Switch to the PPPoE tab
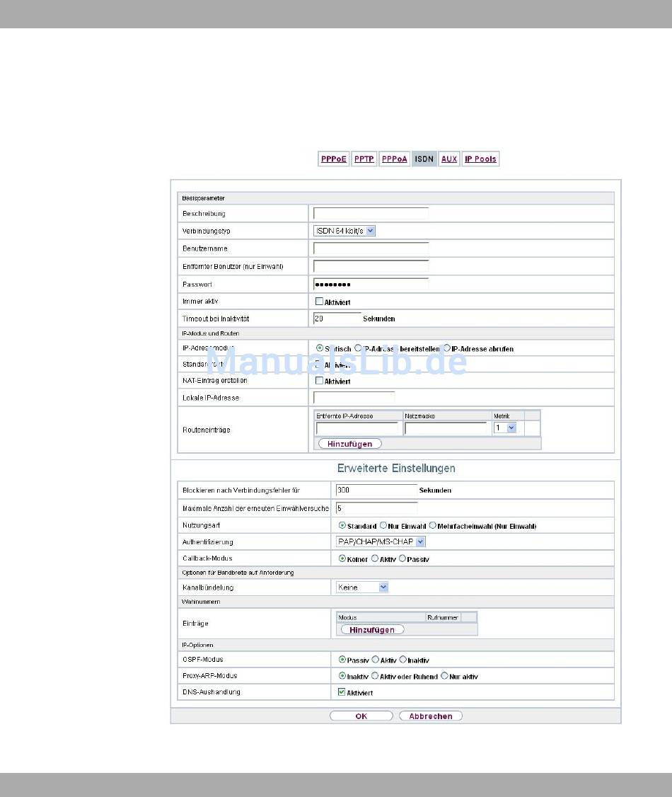The width and height of the screenshot is (672, 797). [333, 159]
